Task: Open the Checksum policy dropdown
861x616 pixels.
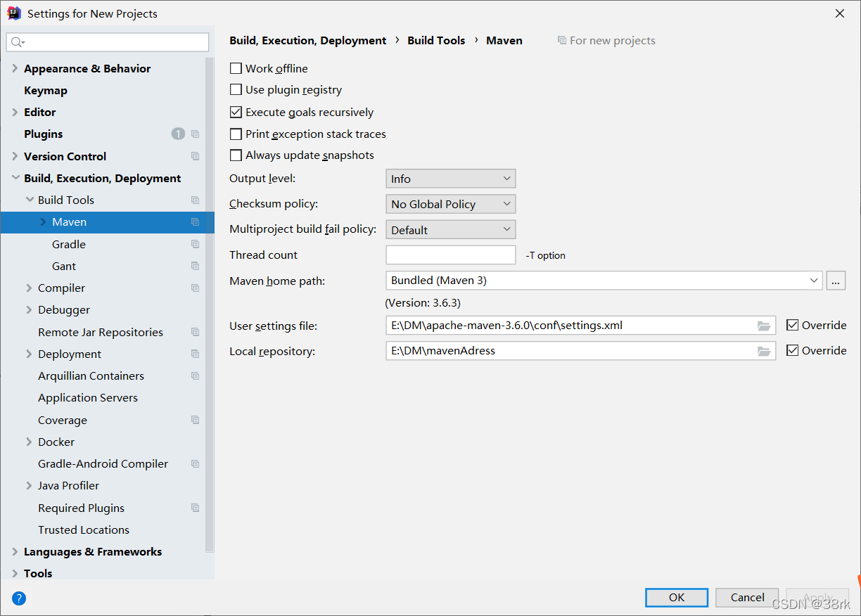Action: point(451,204)
